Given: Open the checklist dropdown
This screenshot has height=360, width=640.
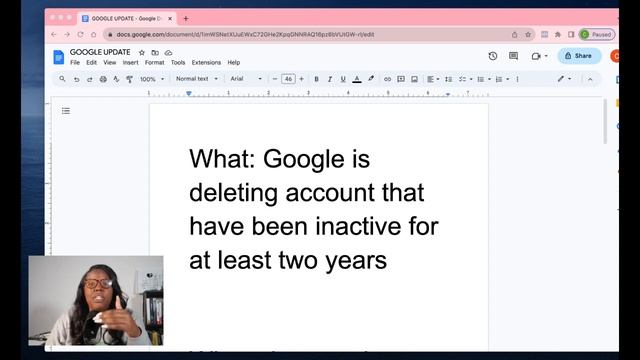Looking at the screenshot, I should click(465, 79).
